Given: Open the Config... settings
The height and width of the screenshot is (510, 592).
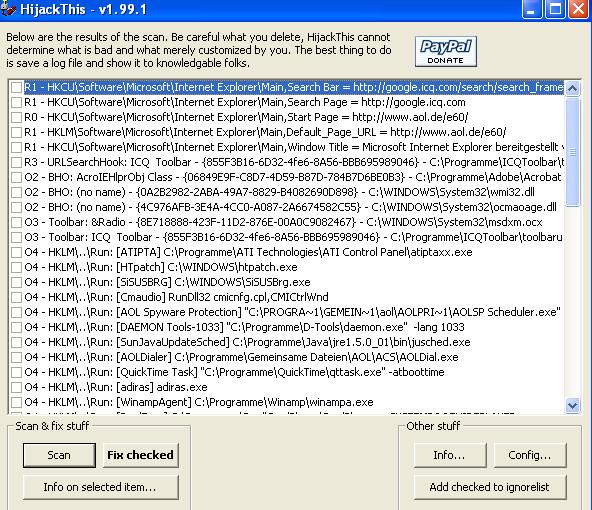Looking at the screenshot, I should pos(530,455).
